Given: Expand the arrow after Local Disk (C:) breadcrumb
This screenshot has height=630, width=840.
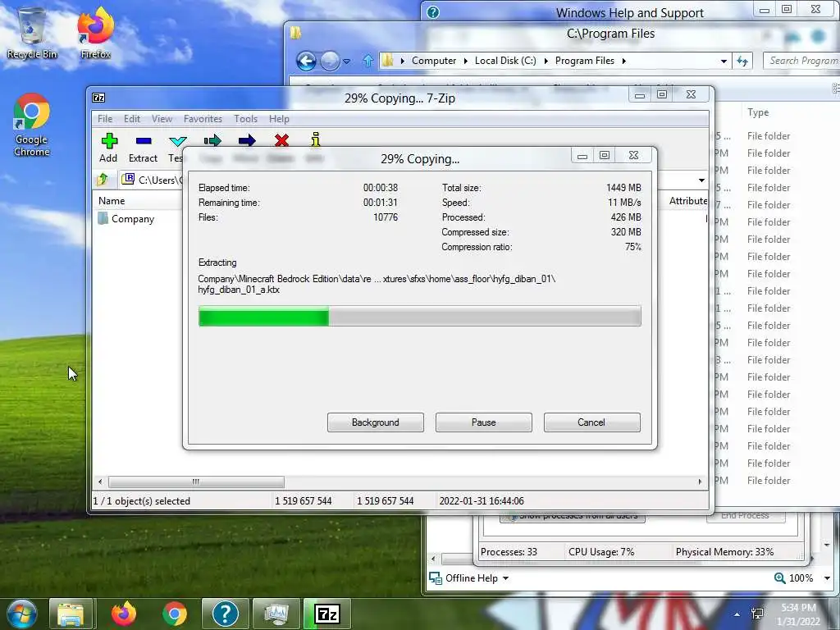Looking at the screenshot, I should tap(546, 61).
